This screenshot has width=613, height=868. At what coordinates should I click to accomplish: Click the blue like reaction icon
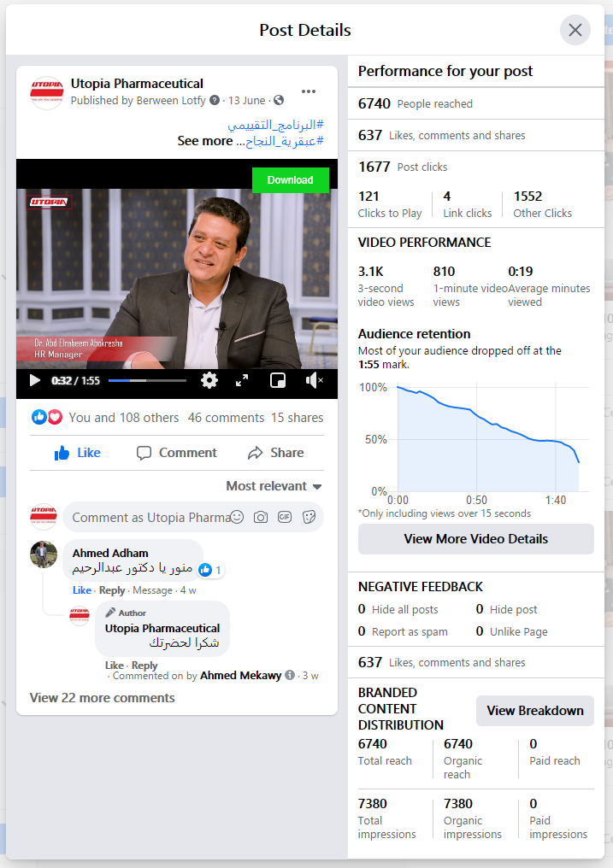click(x=38, y=418)
